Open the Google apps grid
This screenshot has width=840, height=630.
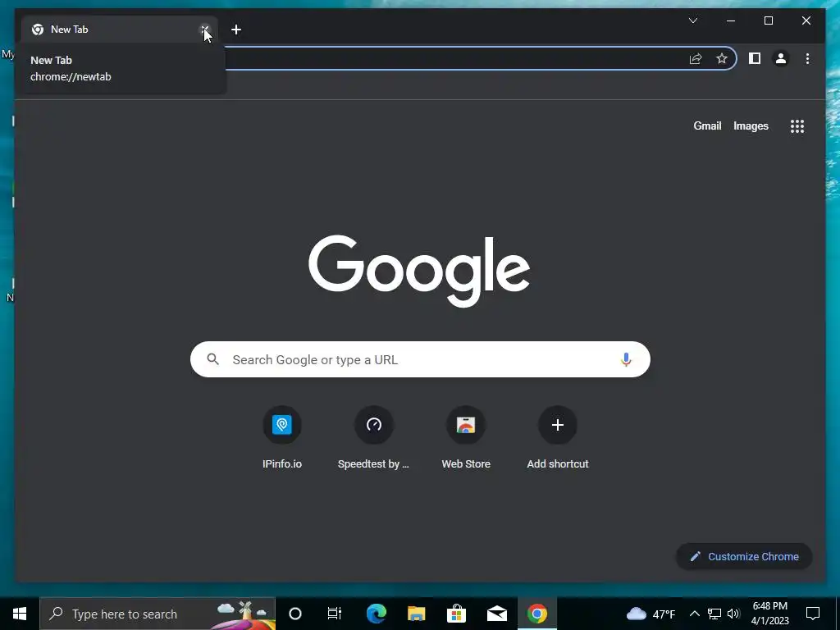pyautogui.click(x=797, y=126)
